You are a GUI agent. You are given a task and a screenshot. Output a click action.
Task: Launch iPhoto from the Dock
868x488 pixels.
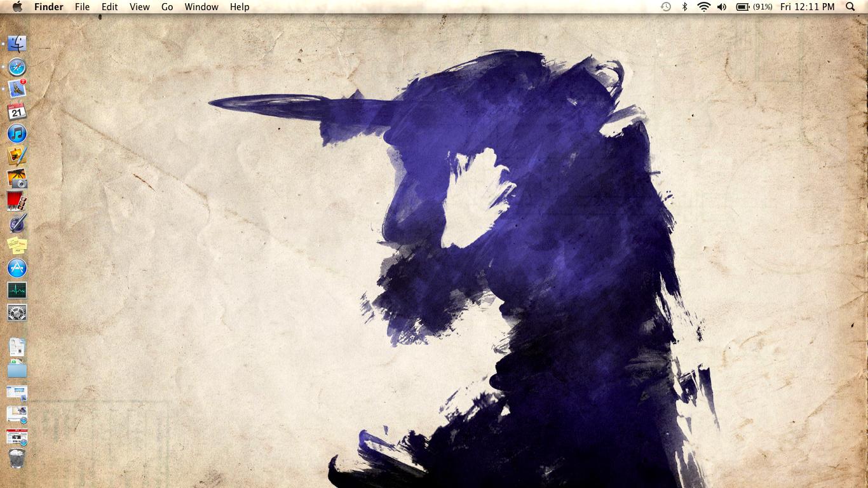pyautogui.click(x=17, y=179)
